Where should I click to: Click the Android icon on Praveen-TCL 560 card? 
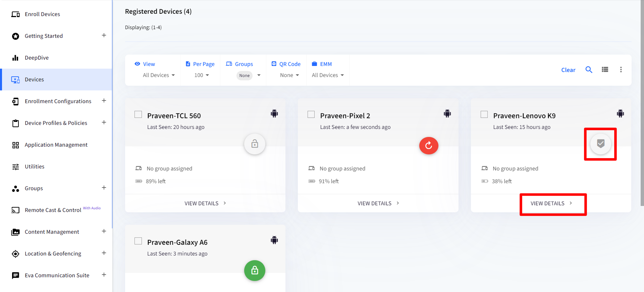tap(274, 114)
